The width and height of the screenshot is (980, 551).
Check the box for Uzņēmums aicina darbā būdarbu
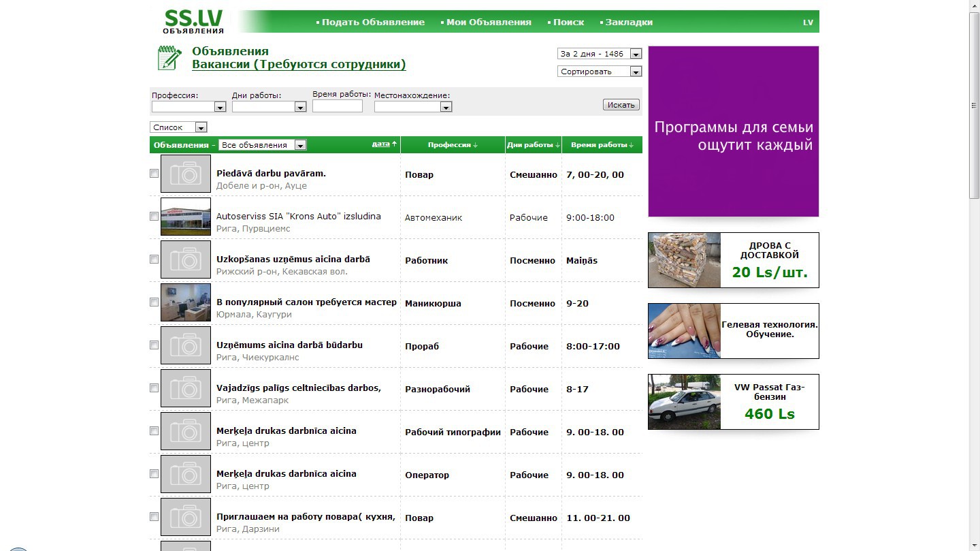154,345
